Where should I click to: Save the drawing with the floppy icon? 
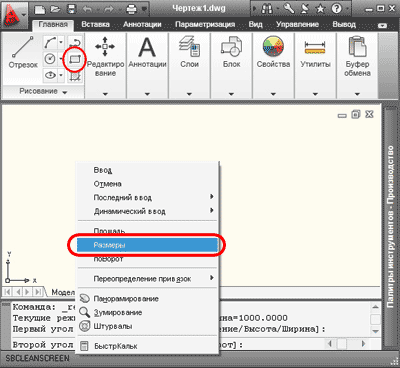pos(71,9)
